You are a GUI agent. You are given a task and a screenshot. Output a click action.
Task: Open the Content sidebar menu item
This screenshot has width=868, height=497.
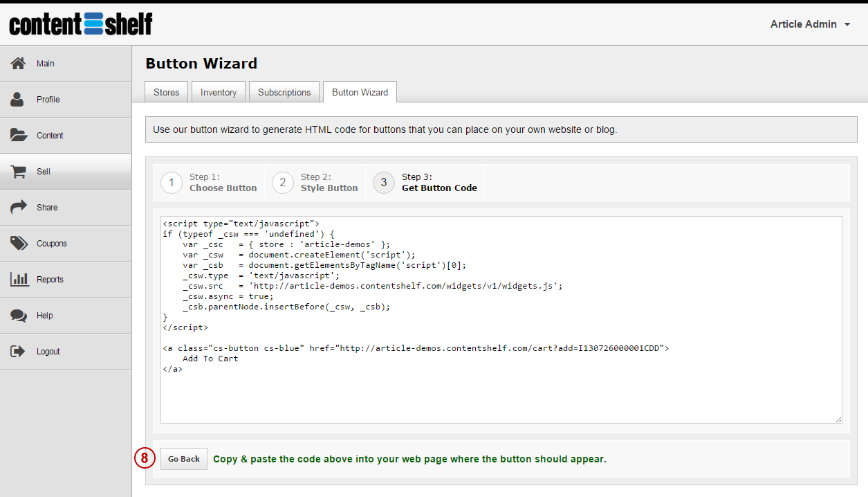click(66, 136)
